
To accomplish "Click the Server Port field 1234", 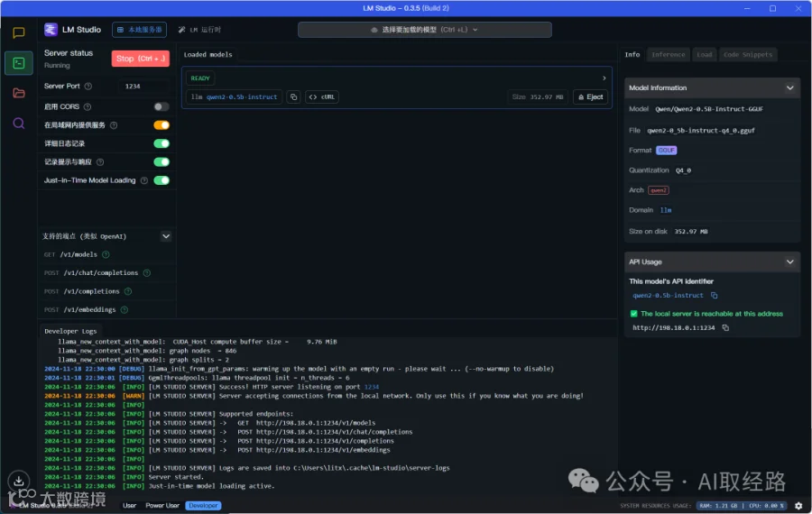I will pyautogui.click(x=142, y=87).
